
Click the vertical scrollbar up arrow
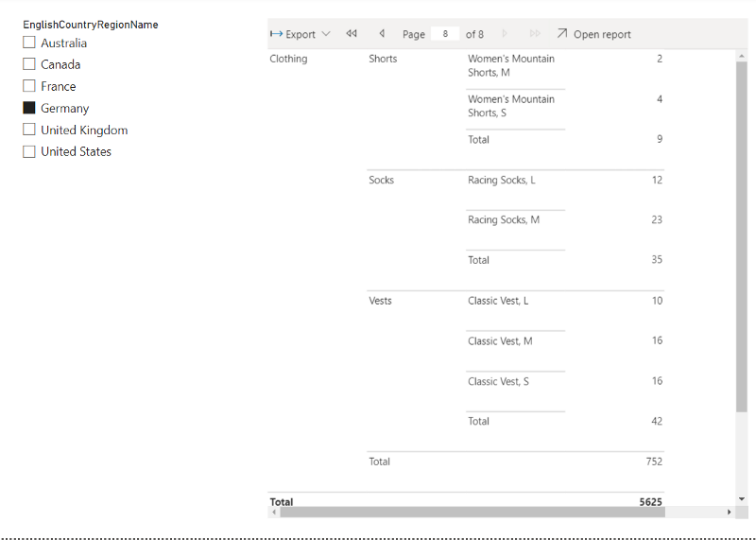point(741,56)
